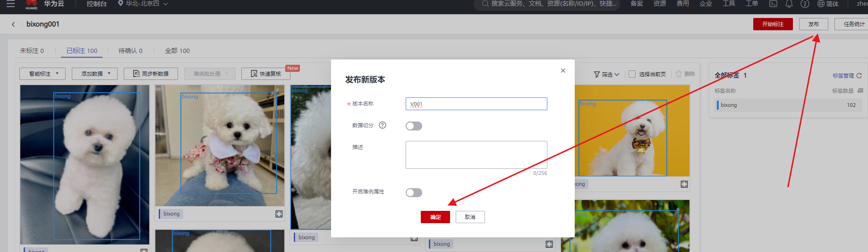Expand the 筛选 filter dropdown
The height and width of the screenshot is (252, 868).
point(606,74)
